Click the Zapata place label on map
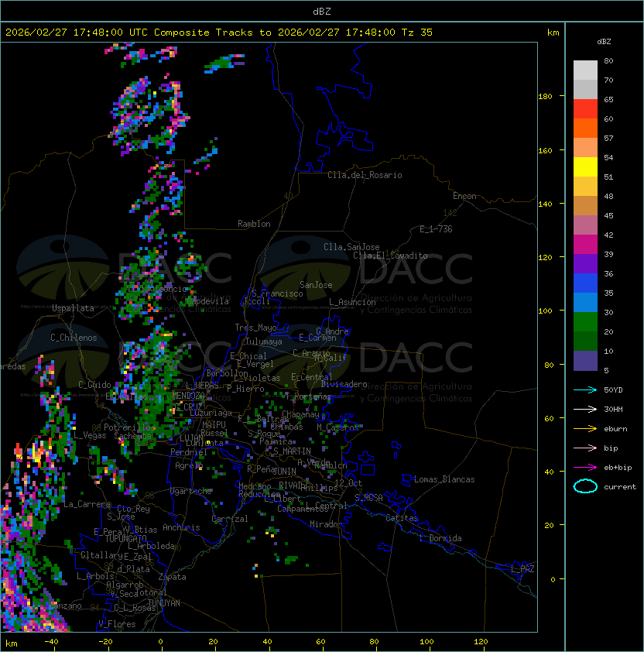The width and height of the screenshot is (644, 652). pos(172,577)
